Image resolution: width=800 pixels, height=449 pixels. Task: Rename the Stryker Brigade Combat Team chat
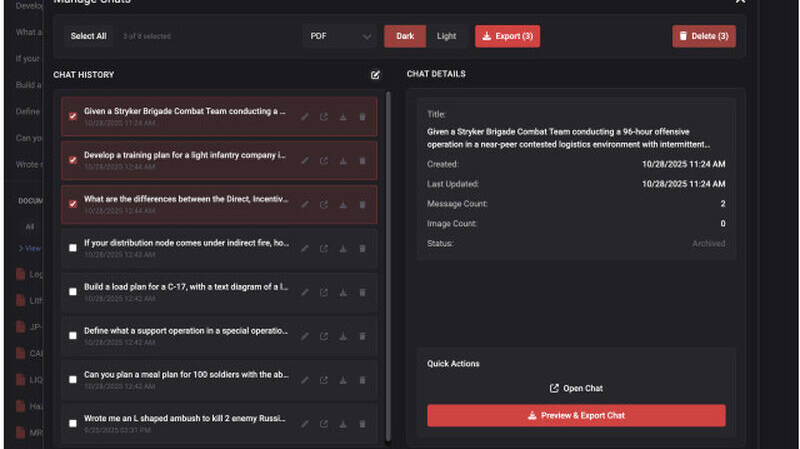(x=305, y=116)
